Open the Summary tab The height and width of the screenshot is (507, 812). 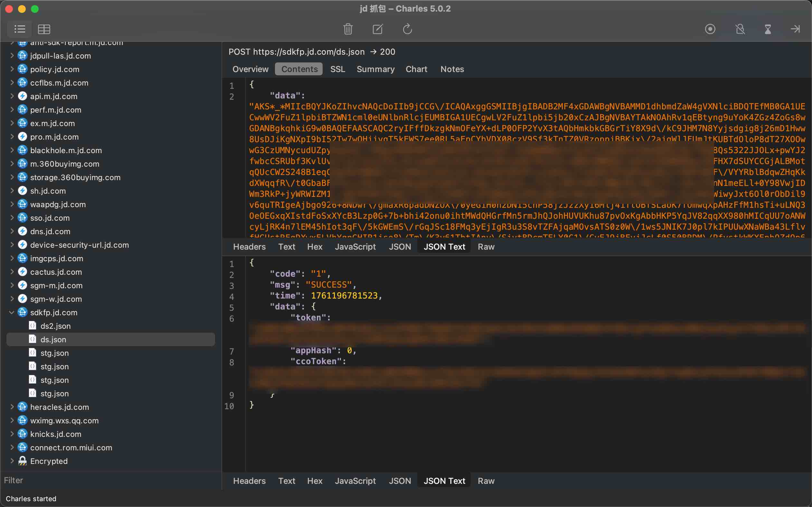pyautogui.click(x=375, y=69)
